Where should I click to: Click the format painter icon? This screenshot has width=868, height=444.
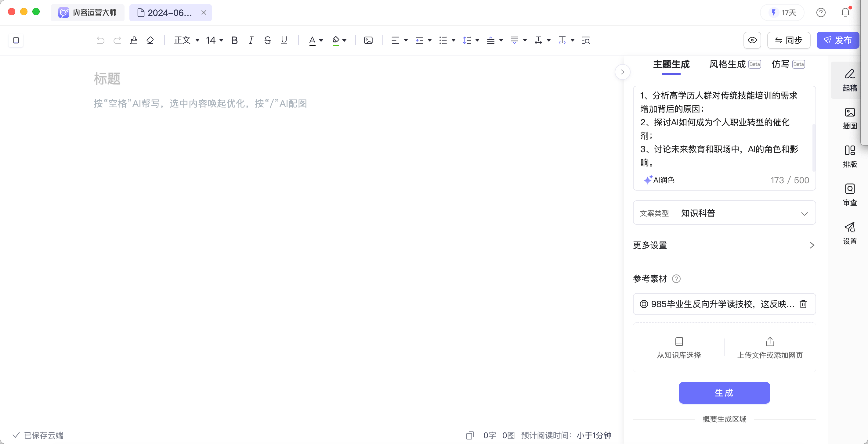(x=134, y=40)
